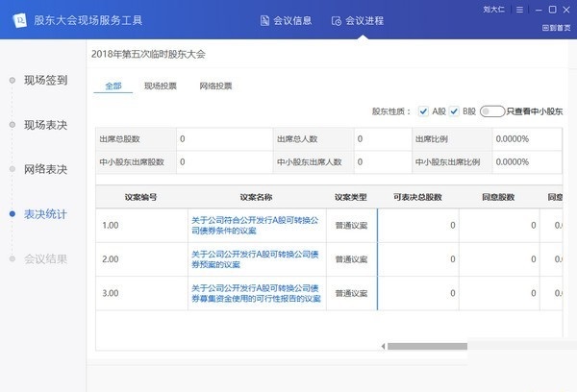The image size is (577, 392).
Task: Click the user name 刘大仁
Action: coord(493,10)
